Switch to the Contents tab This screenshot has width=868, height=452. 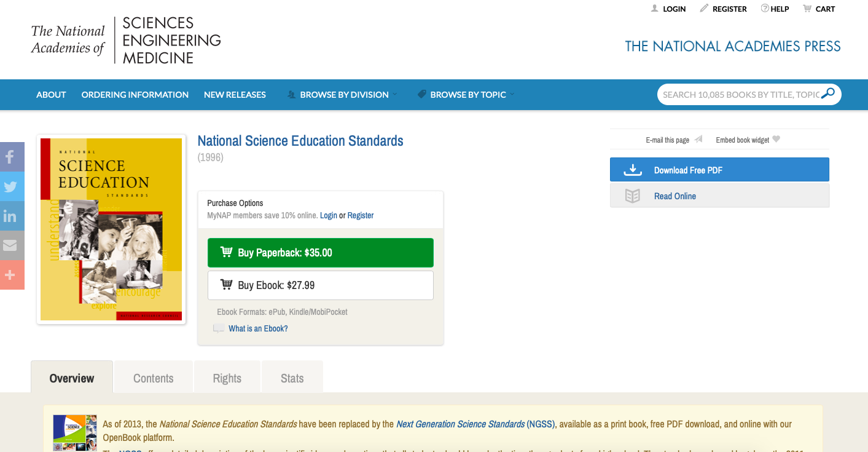[154, 378]
